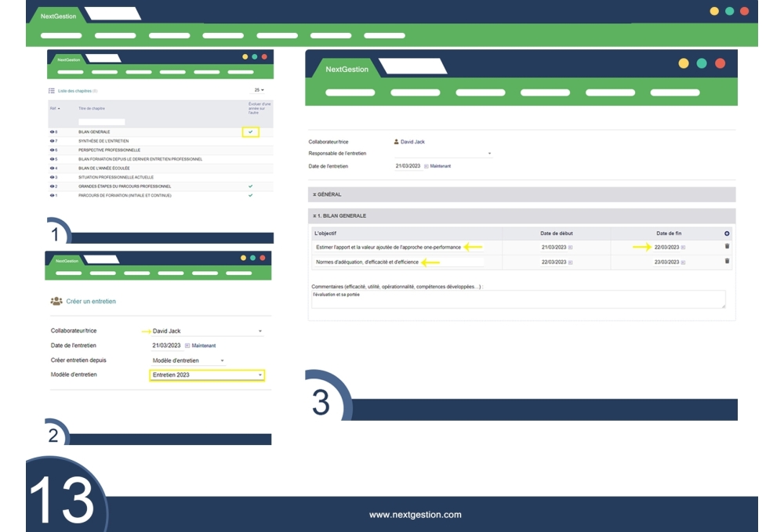
Task: Delete the 'Estimer l'apport' objective row
Action: tap(726, 247)
